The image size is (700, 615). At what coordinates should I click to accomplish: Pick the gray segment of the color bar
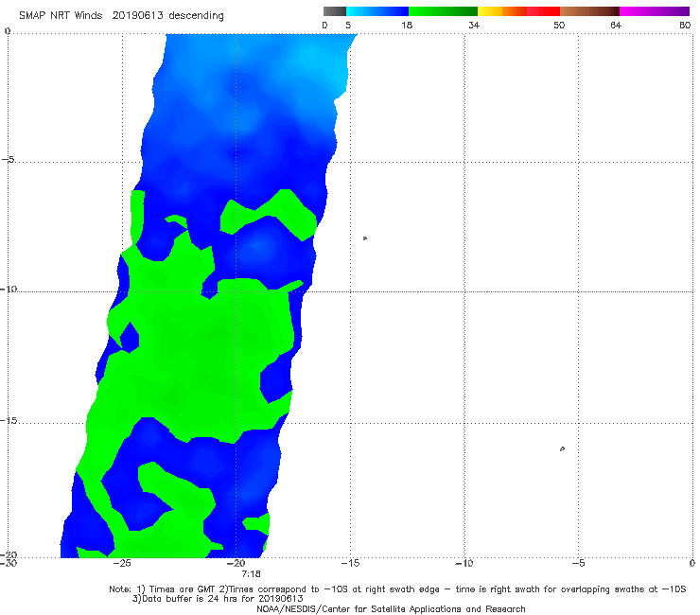pos(335,11)
